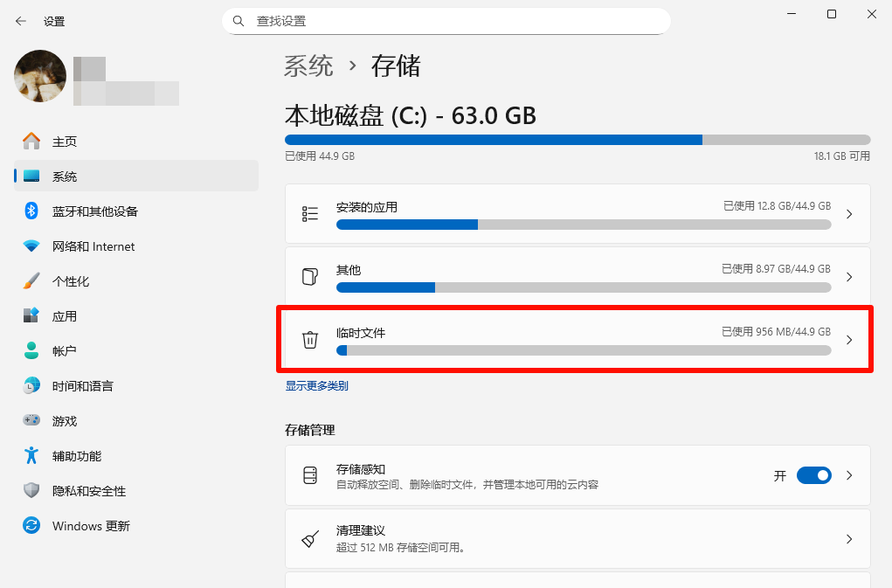Click the 显示更多类别 link
The height and width of the screenshot is (588, 892).
(317, 385)
